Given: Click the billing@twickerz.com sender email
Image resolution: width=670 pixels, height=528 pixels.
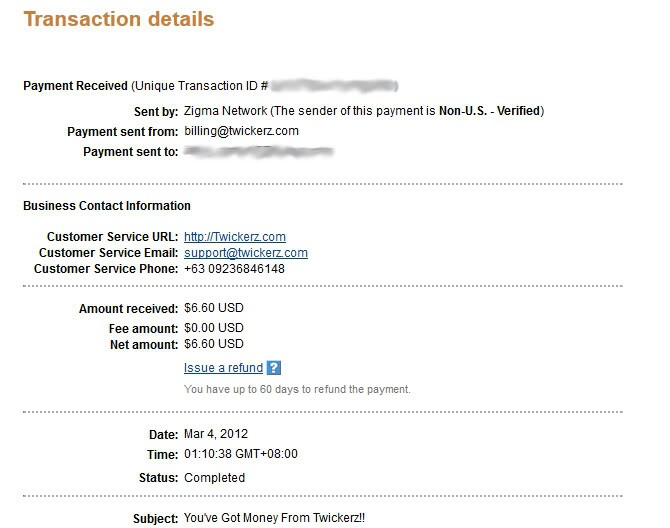Looking at the screenshot, I should tap(241, 131).
